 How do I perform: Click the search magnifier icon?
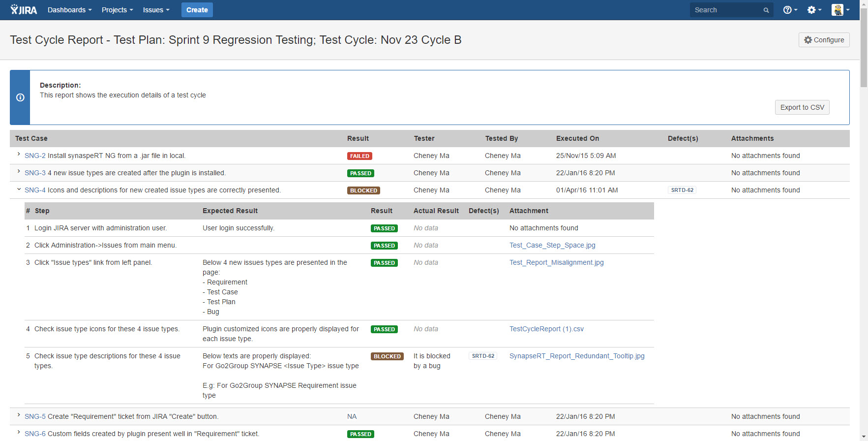(766, 10)
